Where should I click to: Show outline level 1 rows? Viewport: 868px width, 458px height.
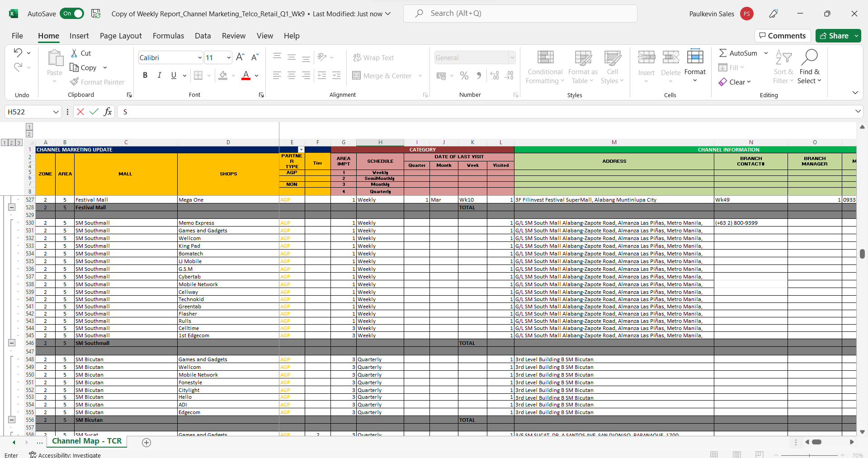pos(4,142)
